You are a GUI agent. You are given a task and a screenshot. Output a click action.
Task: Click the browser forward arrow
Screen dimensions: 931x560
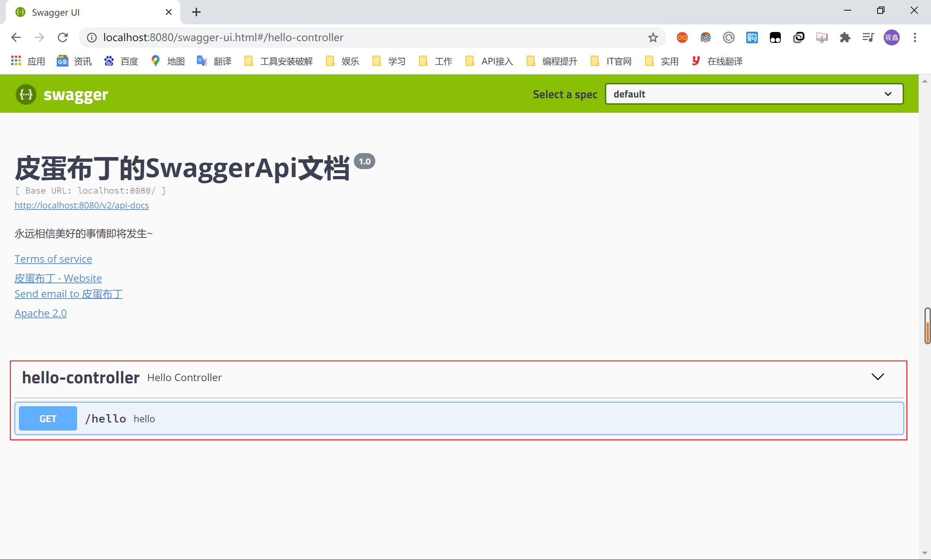(x=39, y=37)
